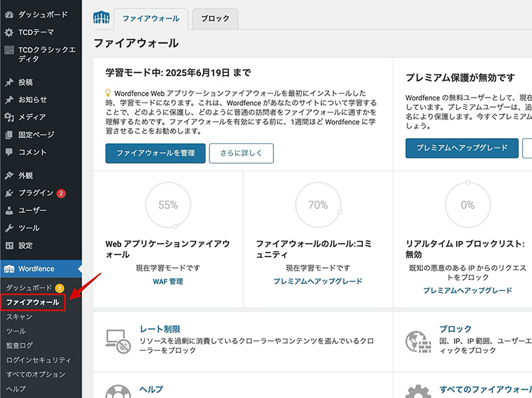This screenshot has width=532, height=398.
Task: Open the ヘルプ heading link in main panel
Action: [152, 389]
